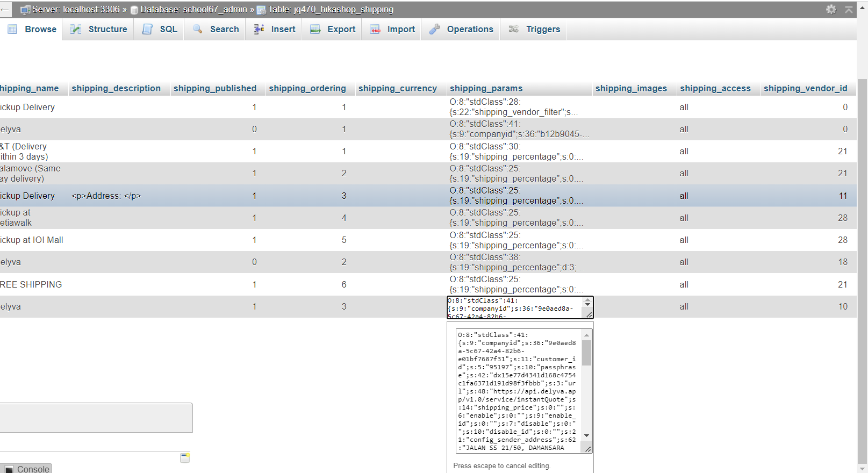Screen dimensions: 868x473
Task: Click the Triggers tab icon
Action: [x=514, y=29]
